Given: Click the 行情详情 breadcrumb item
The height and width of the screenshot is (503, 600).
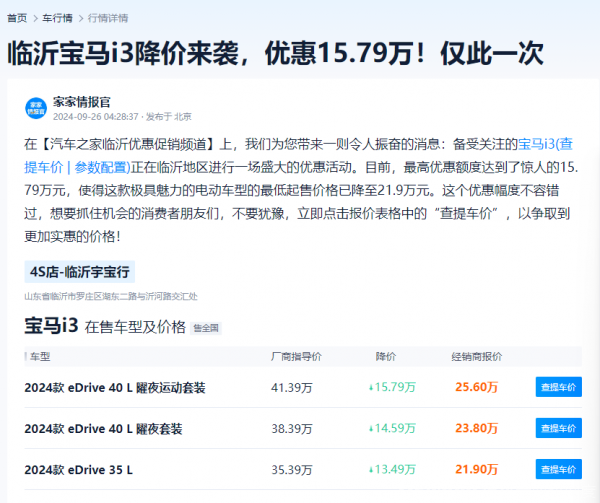Looking at the screenshot, I should click(108, 18).
